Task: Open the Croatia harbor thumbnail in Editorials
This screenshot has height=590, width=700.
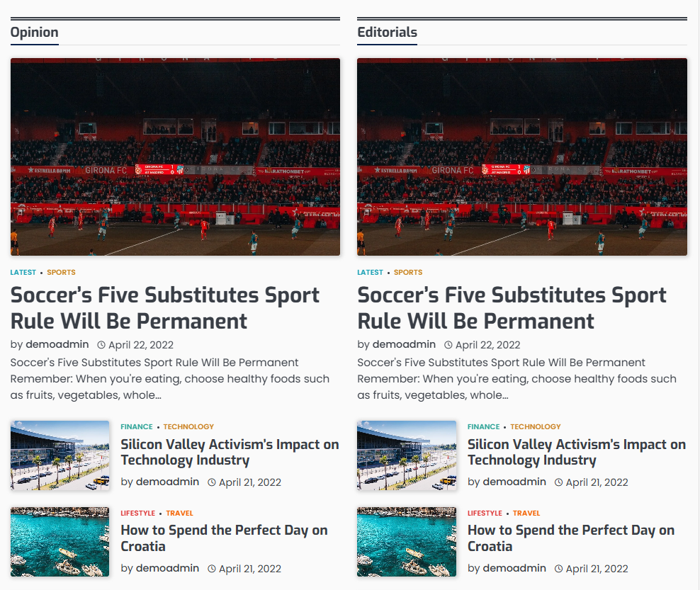Action: tap(407, 542)
